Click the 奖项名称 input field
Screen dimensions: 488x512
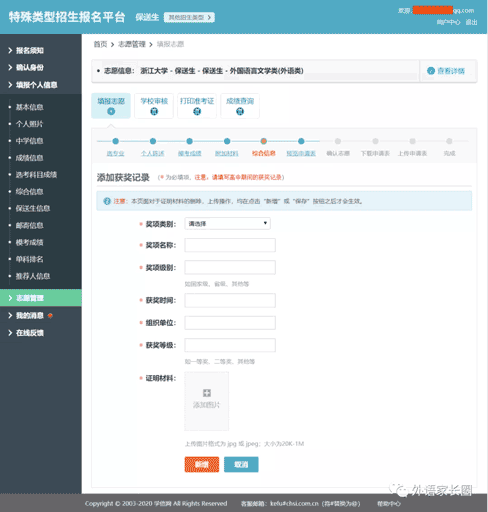pos(230,245)
